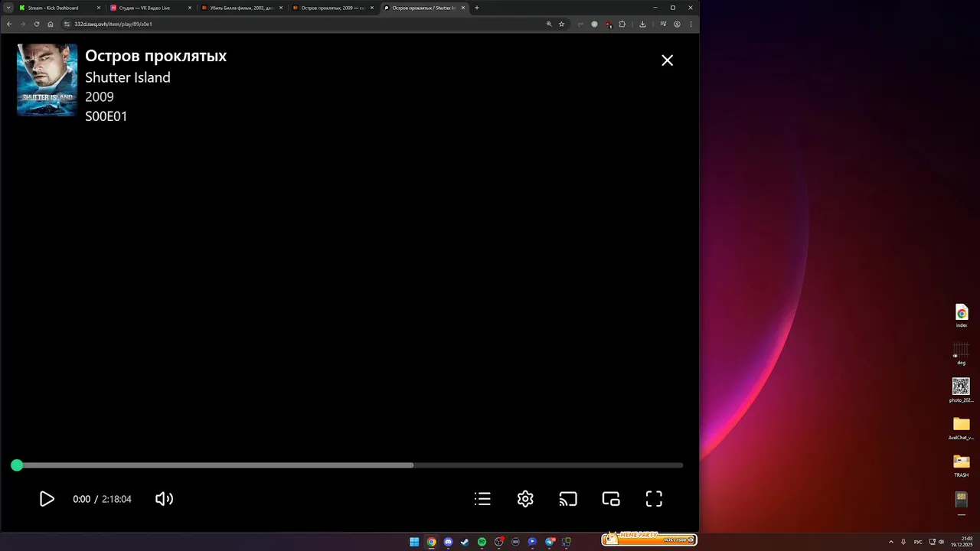Enable picture-in-picture mode

611,499
